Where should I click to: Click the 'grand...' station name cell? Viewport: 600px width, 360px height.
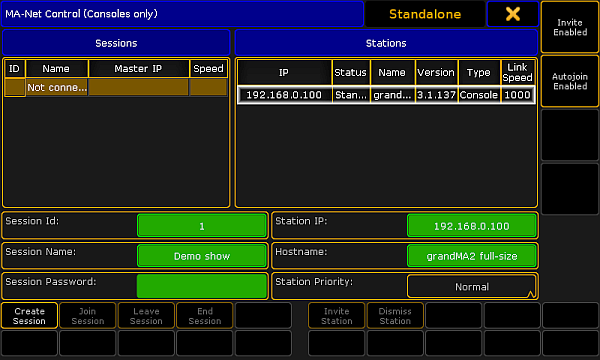click(x=392, y=95)
